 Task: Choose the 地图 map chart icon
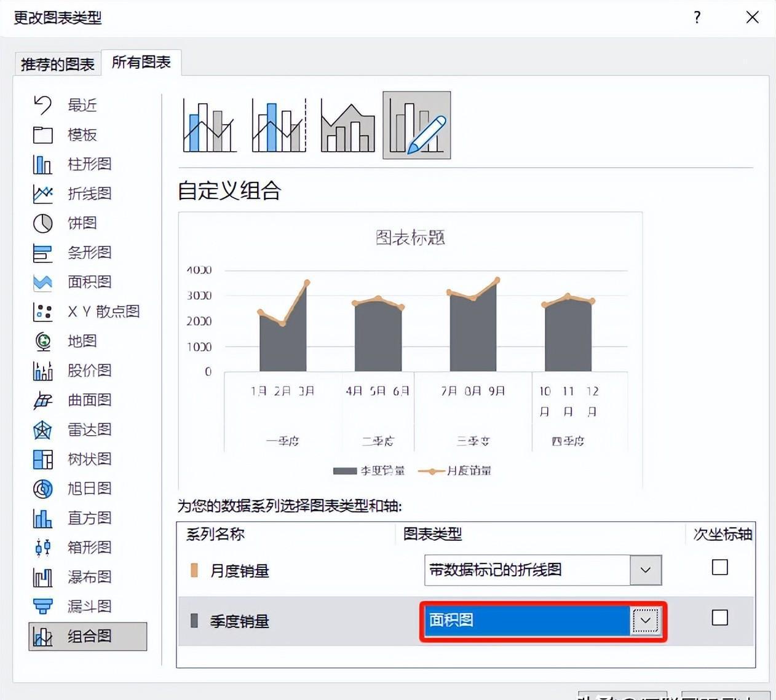(42, 341)
